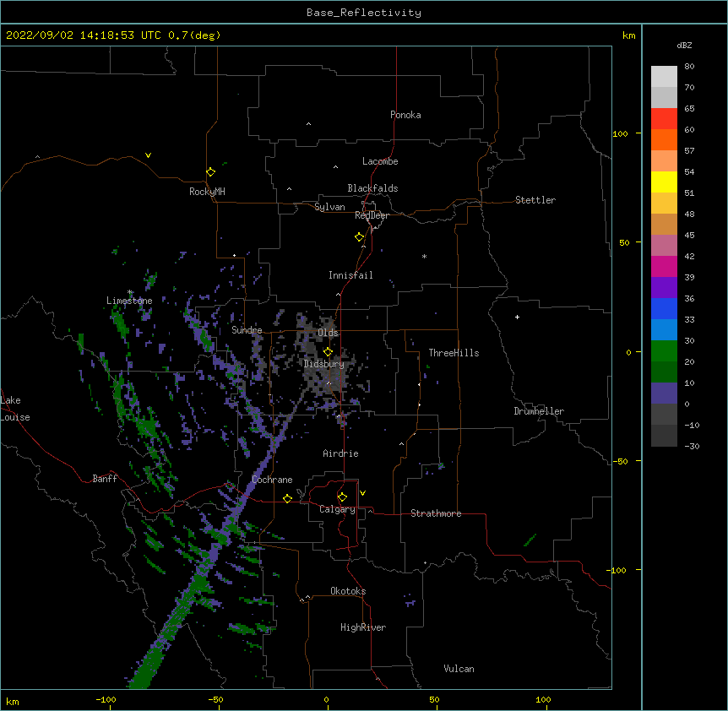Click the yellow diamond marker between Olds and Didsbury
Image resolution: width=728 pixels, height=711 pixels.
pyautogui.click(x=328, y=352)
